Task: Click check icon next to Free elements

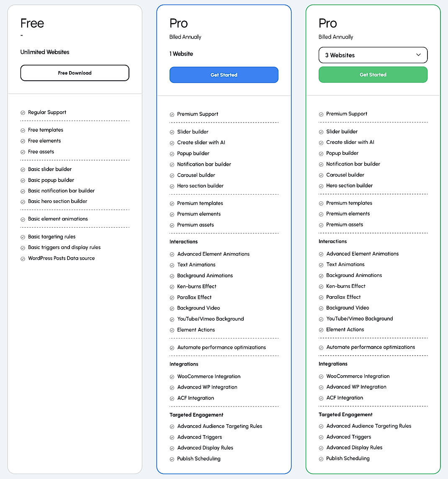Action: 23,141
